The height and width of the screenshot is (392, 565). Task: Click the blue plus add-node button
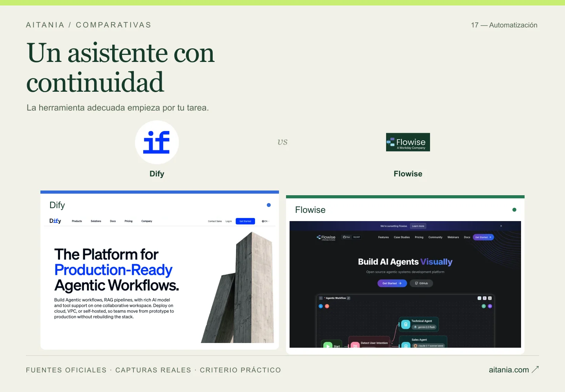(x=321, y=306)
